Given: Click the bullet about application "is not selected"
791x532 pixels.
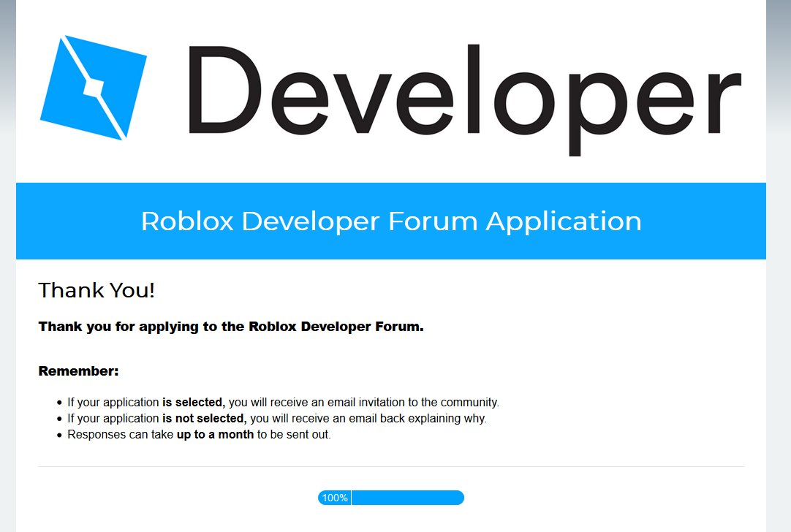Looking at the screenshot, I should point(277,419).
